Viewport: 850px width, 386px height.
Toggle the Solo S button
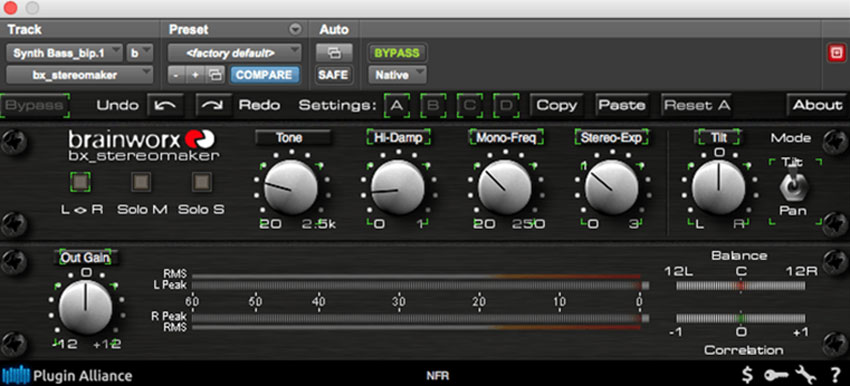[201, 183]
